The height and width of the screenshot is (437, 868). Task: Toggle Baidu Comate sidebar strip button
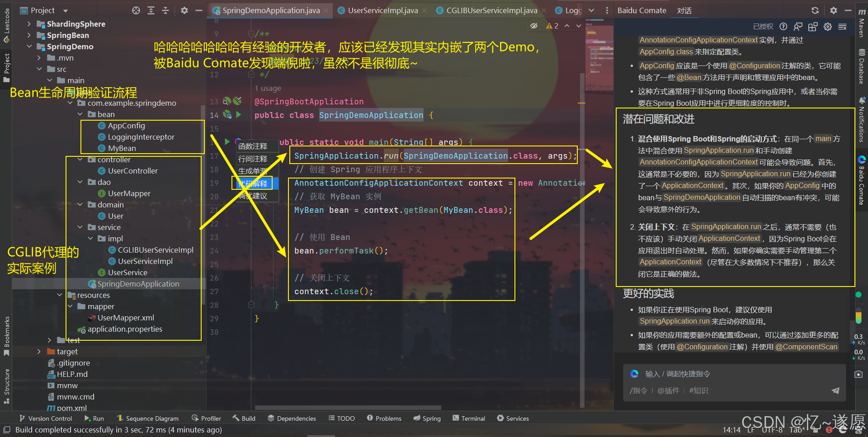click(862, 180)
